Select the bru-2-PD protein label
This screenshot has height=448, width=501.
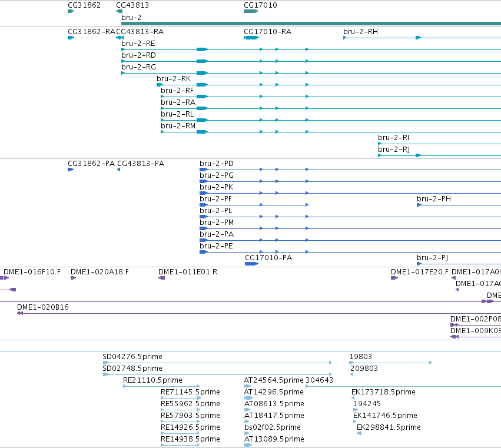[x=217, y=164]
